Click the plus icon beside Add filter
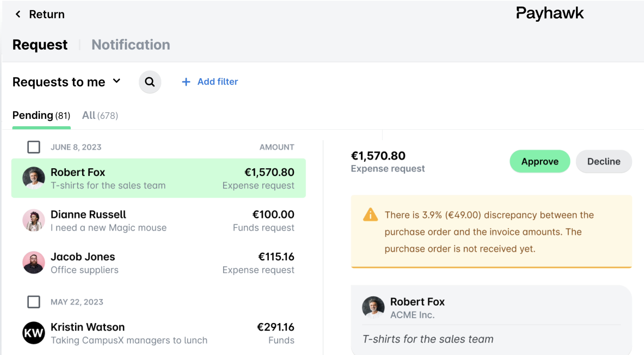644x355 pixels. (186, 82)
